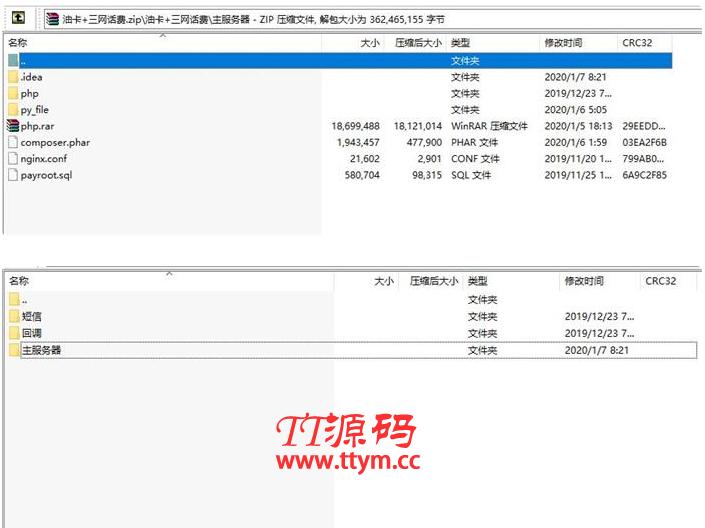Sort lower list by 名称 column

click(19, 281)
